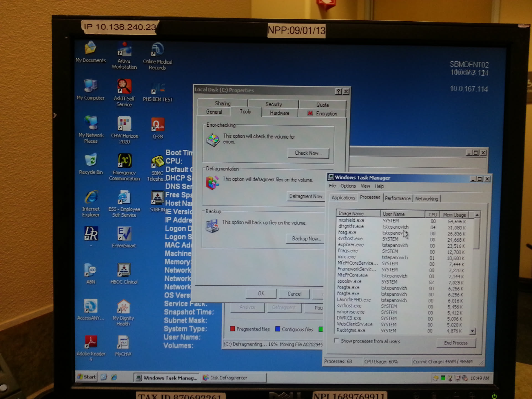Open the E-VeriSmart desktop icon

[124, 234]
